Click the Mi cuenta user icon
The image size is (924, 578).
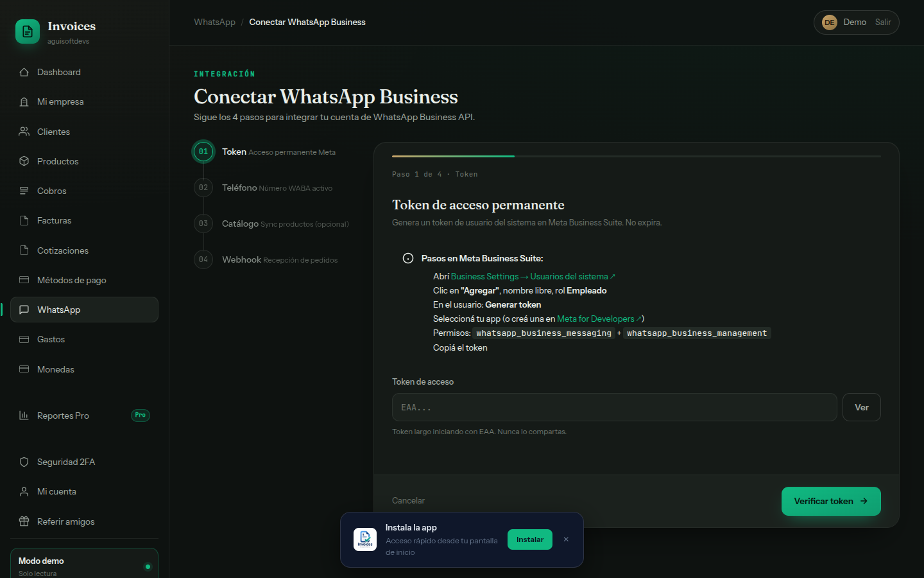(x=24, y=491)
